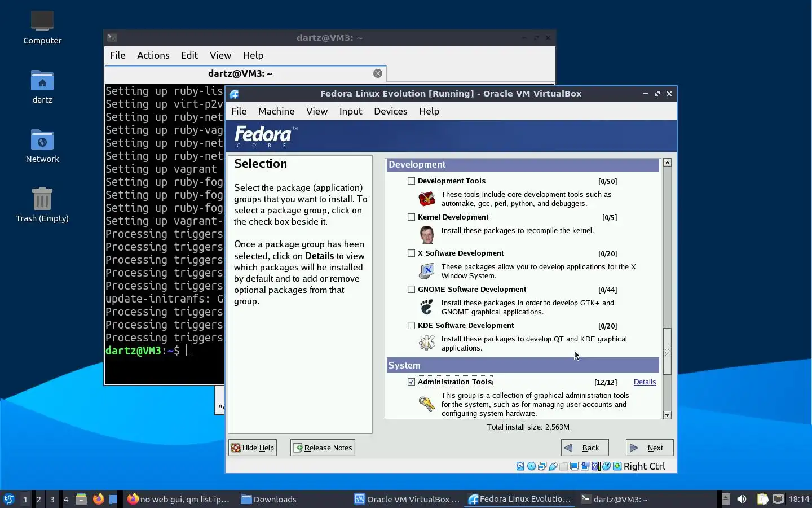Open the terminal File menu
Viewport: 812px width, 508px height.
coord(117,55)
